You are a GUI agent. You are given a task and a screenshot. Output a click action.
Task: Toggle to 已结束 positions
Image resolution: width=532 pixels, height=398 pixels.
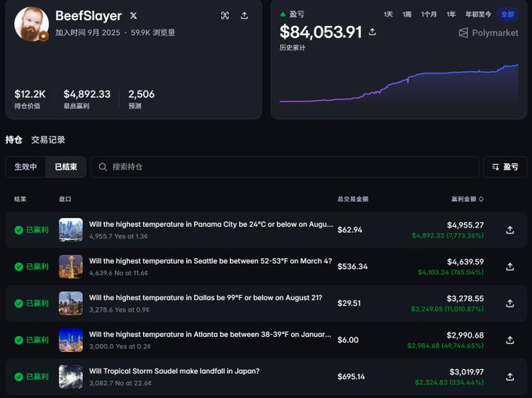click(66, 167)
